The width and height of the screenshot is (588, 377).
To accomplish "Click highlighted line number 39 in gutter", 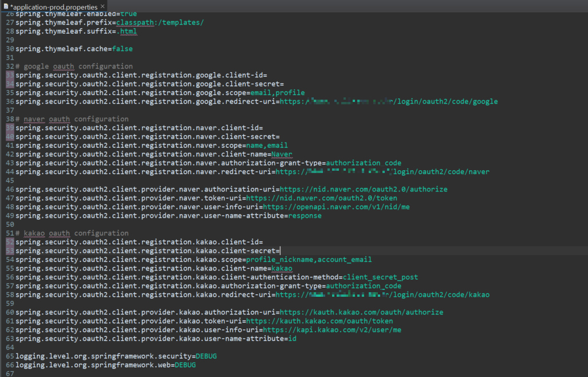I will (10, 128).
